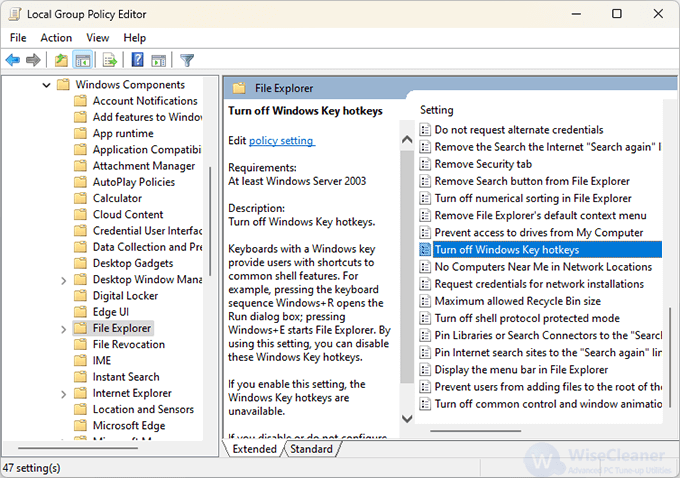The image size is (680, 478).
Task: Select Prevent access to drives from My Computer
Action: tap(539, 232)
